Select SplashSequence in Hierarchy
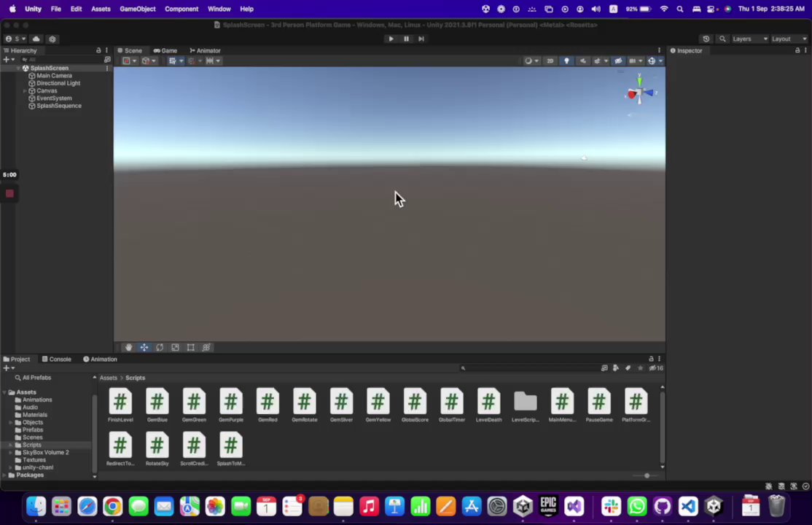 point(58,106)
